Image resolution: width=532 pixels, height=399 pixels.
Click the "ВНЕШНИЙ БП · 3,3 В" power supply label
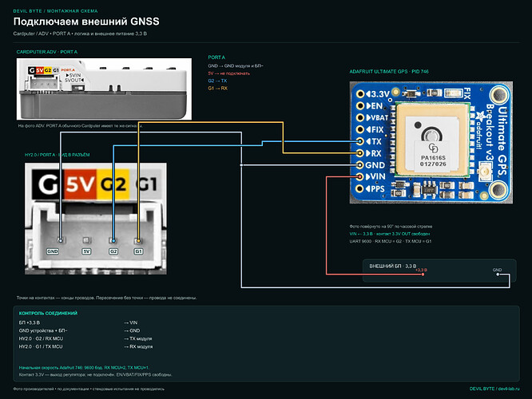pyautogui.click(x=393, y=266)
